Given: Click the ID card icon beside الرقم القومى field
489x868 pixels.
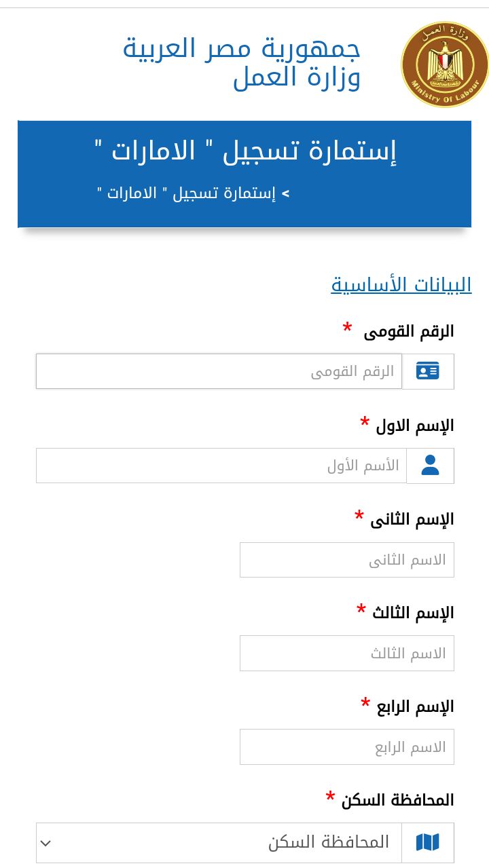Looking at the screenshot, I should (x=429, y=371).
